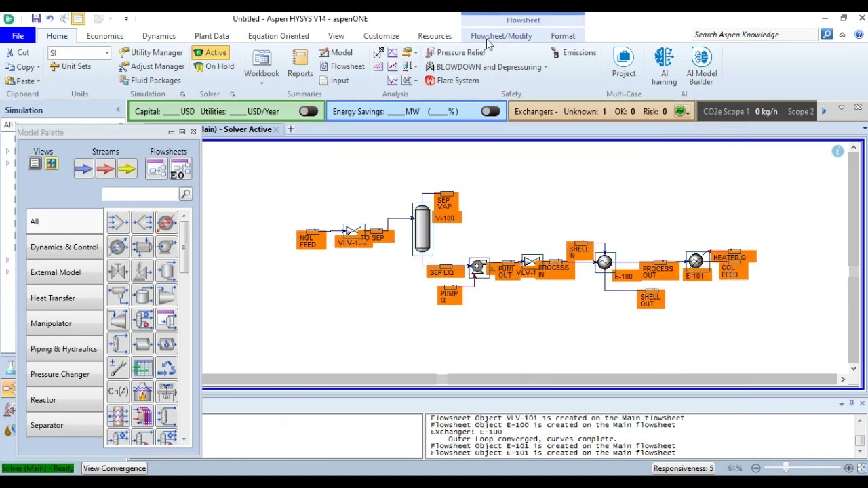The height and width of the screenshot is (488, 868).
Task: Switch to the Economics ribbon tab
Action: point(104,36)
